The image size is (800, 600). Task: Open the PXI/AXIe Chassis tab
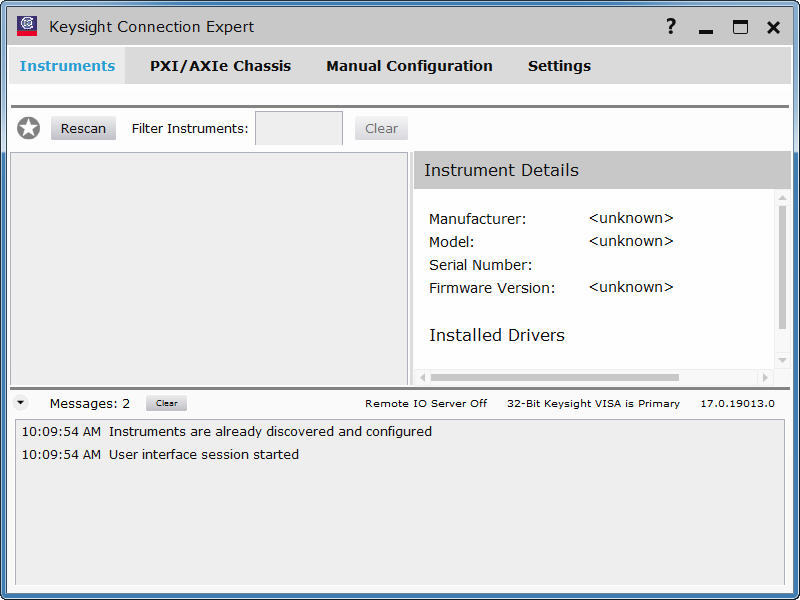point(220,66)
